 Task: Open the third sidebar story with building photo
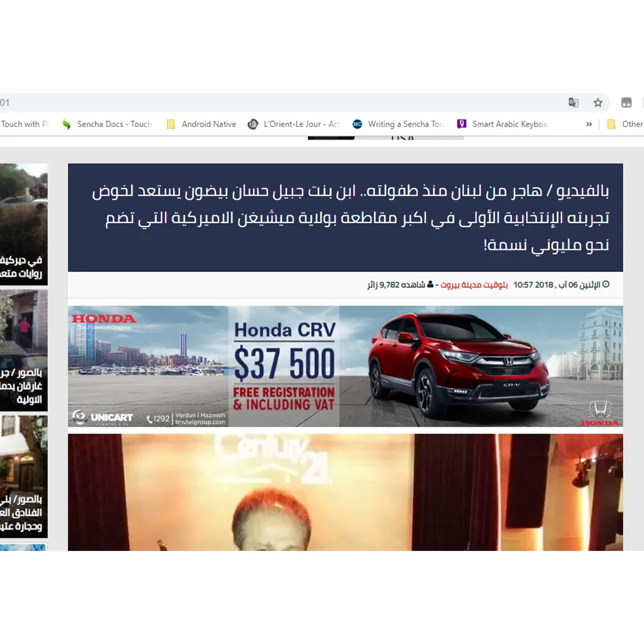click(24, 476)
